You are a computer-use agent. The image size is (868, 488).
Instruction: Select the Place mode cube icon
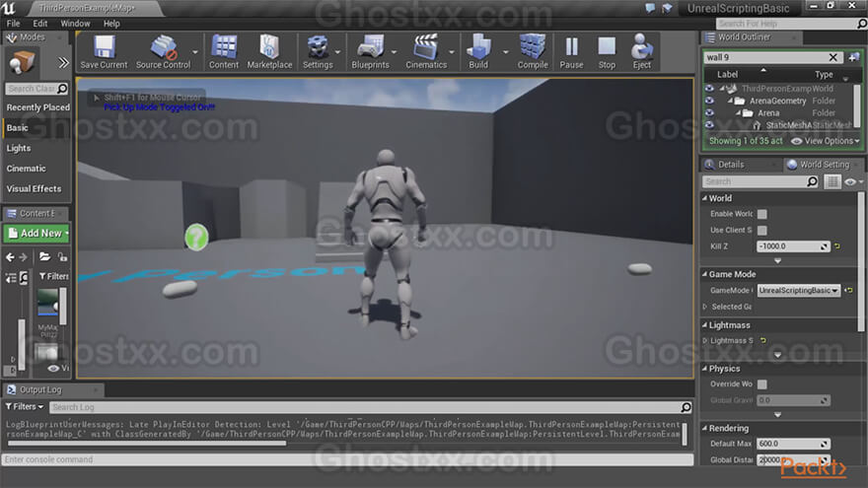coord(22,62)
